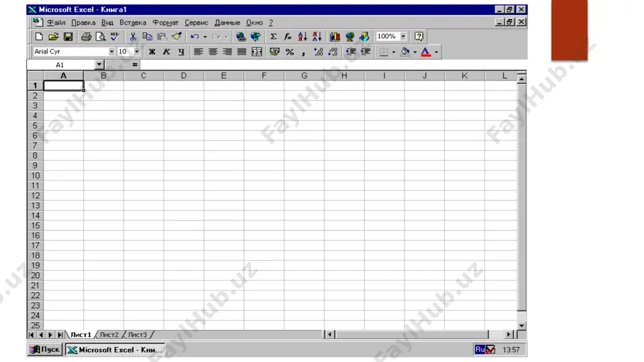The height and width of the screenshot is (362, 644).
Task: Merge and center cells icon
Action: [x=257, y=52]
